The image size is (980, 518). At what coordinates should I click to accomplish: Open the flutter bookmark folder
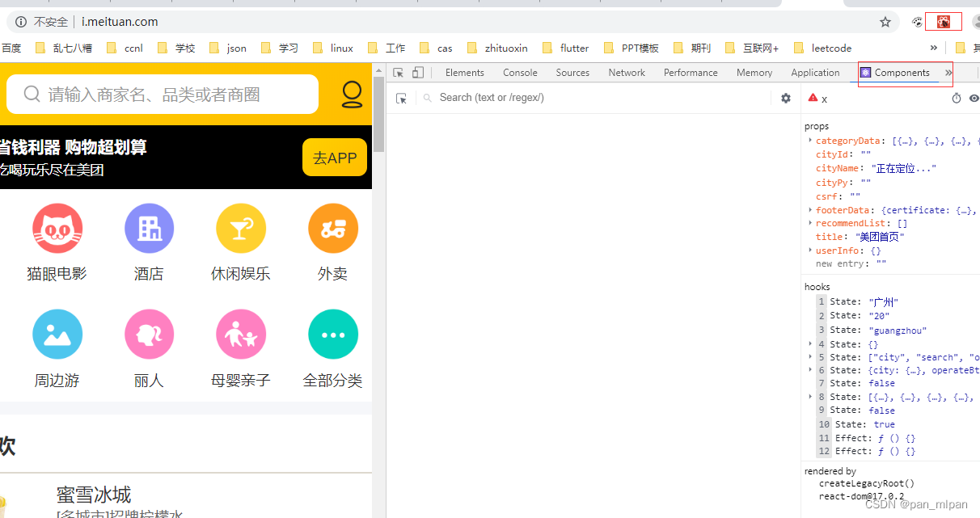coord(565,48)
